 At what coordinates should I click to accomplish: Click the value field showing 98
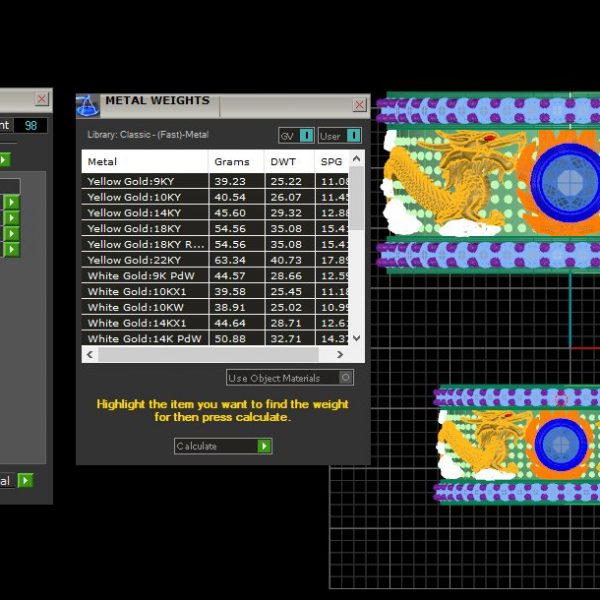31,126
